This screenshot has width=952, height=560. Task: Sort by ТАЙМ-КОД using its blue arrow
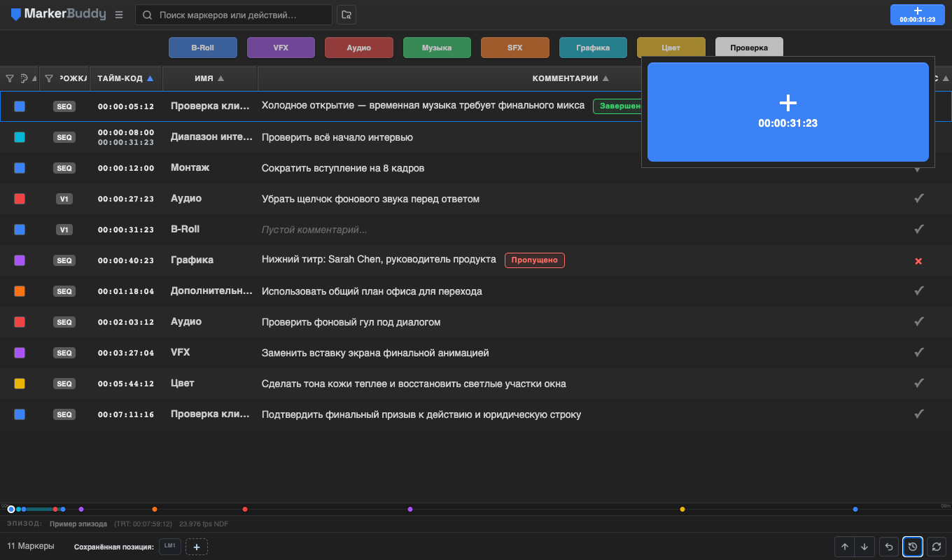150,78
